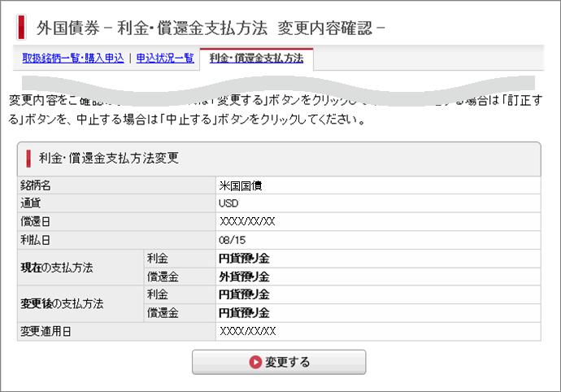Select the 変更適用日 date value
This screenshot has width=561, height=392.
[247, 331]
